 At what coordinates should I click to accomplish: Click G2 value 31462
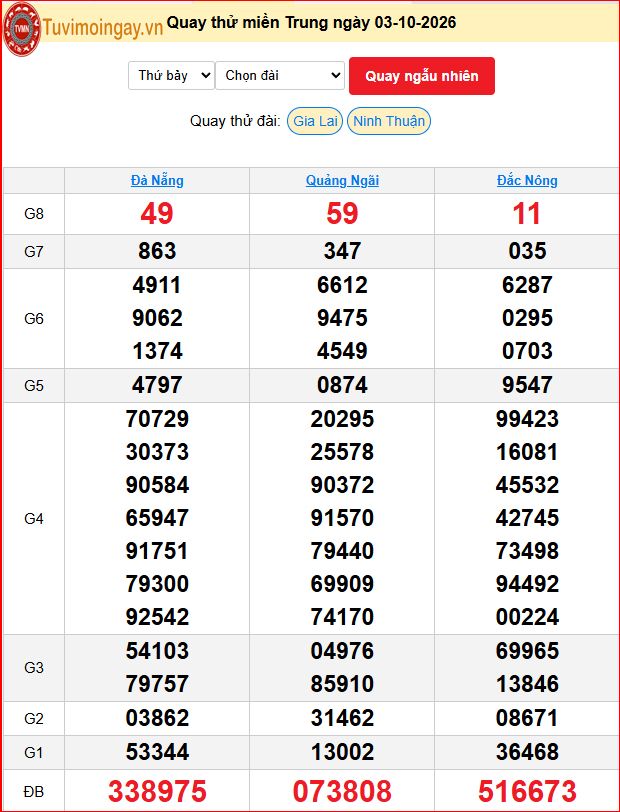point(342,718)
